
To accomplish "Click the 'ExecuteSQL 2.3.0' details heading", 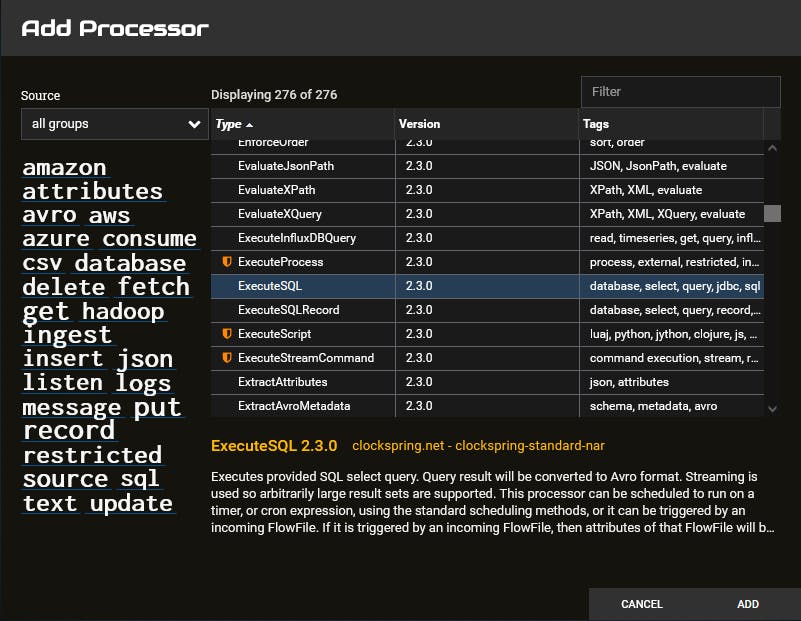I will click(x=274, y=446).
